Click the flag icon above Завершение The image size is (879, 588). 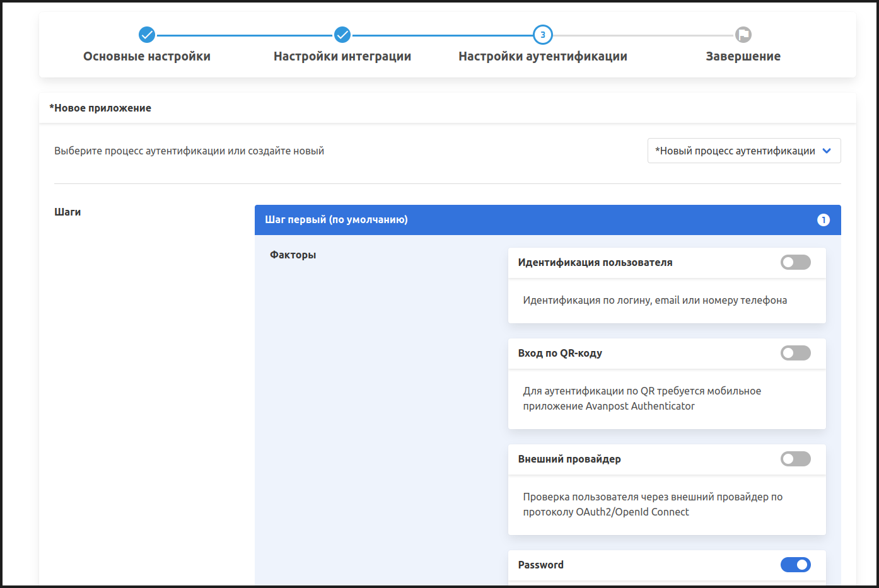click(x=743, y=35)
